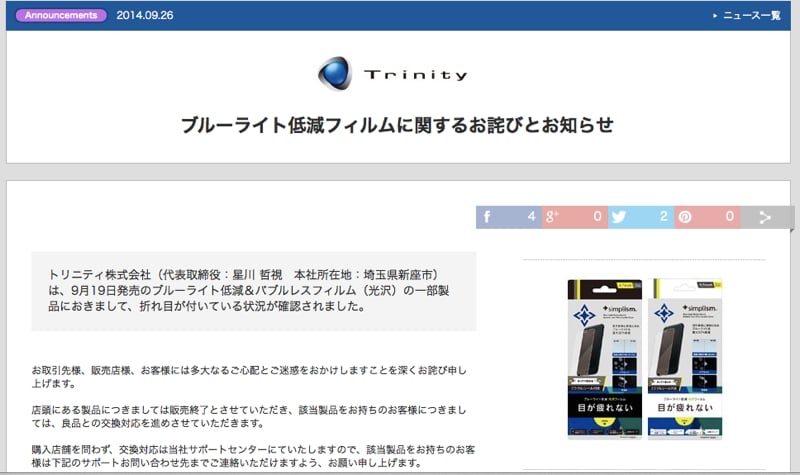Viewport: 800px width, 475px height.
Task: Click the Facebook share icon
Action: pos(489,216)
